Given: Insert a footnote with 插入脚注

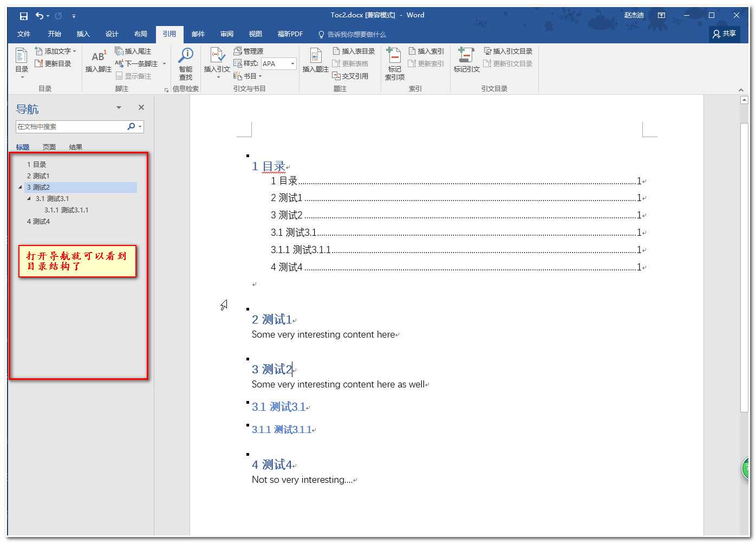Looking at the screenshot, I should [98, 61].
